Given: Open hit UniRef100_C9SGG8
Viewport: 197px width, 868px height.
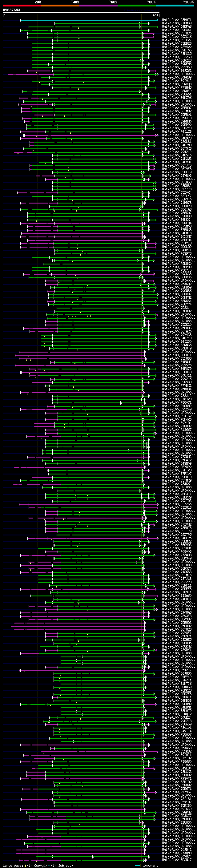Looking at the screenshot, I should point(177,274).
